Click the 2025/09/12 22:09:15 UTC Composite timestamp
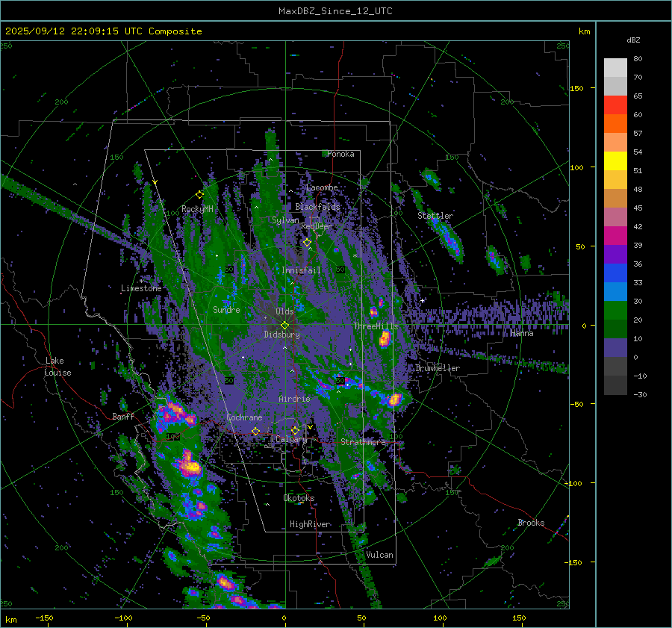This screenshot has height=628, width=672. [x=103, y=31]
